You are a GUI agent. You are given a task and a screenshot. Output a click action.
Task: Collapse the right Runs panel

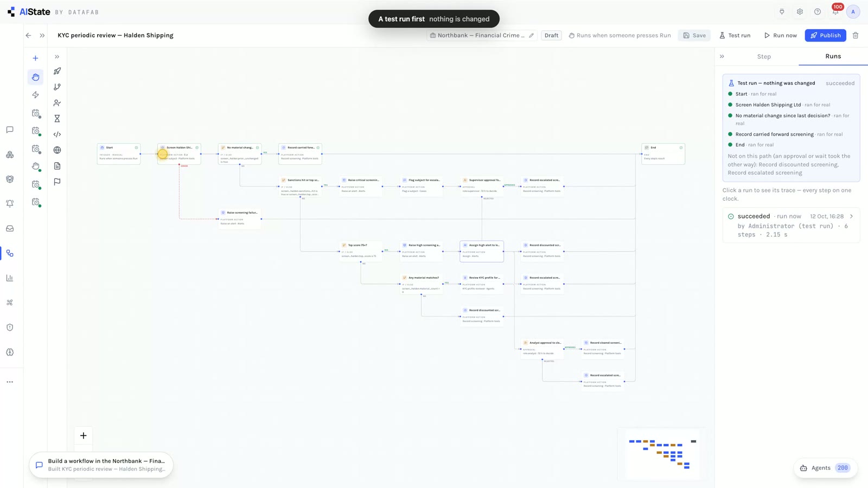[x=722, y=56]
